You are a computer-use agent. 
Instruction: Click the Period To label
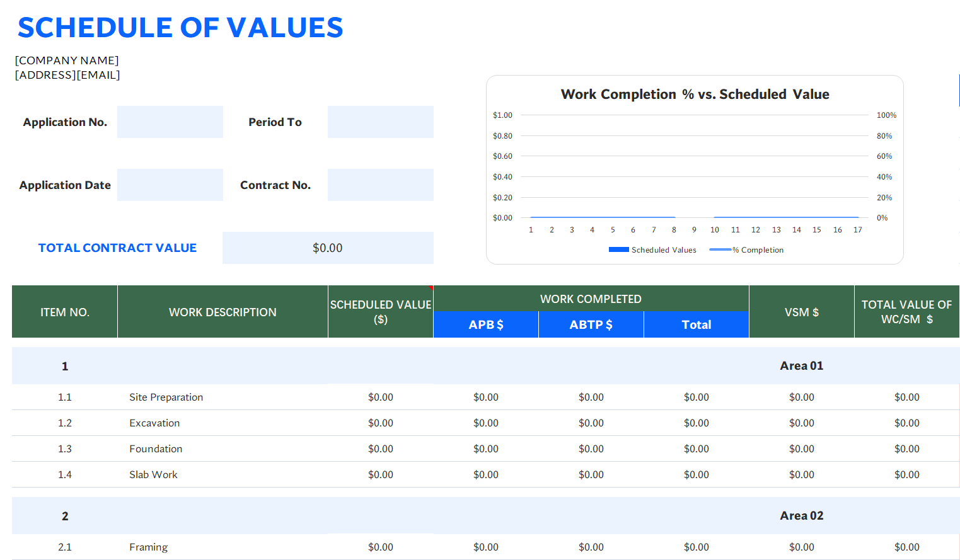(275, 122)
